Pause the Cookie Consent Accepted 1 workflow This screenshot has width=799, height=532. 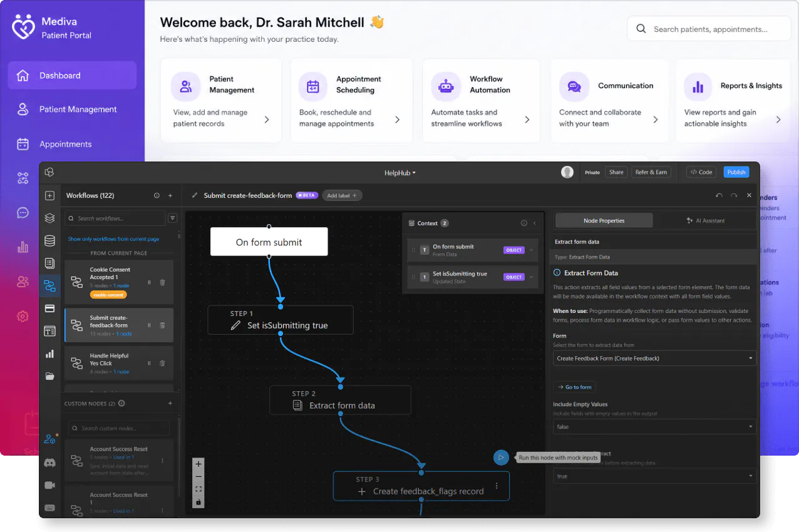point(149,282)
